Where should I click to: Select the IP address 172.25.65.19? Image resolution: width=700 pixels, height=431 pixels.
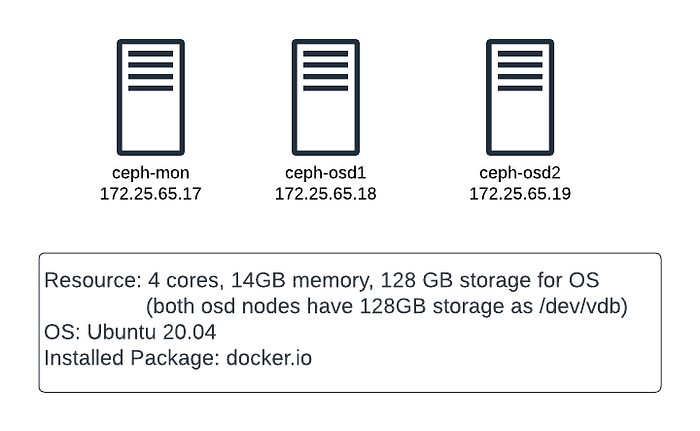coord(520,194)
